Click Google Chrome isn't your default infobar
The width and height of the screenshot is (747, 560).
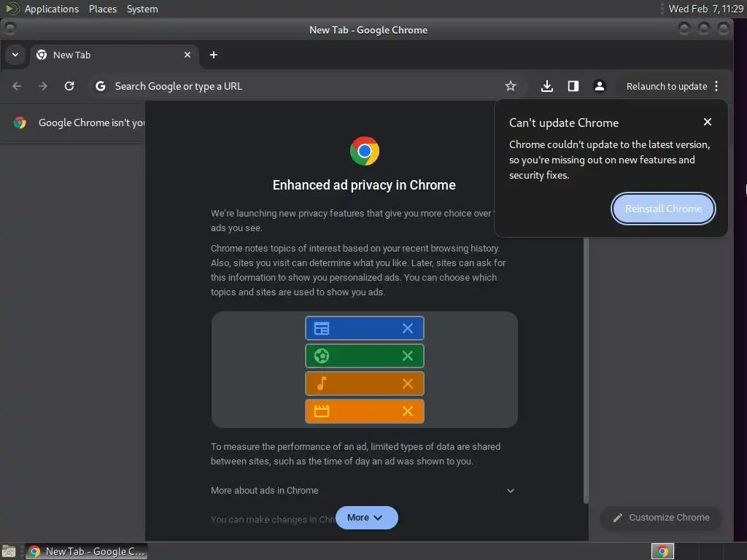[x=91, y=122]
